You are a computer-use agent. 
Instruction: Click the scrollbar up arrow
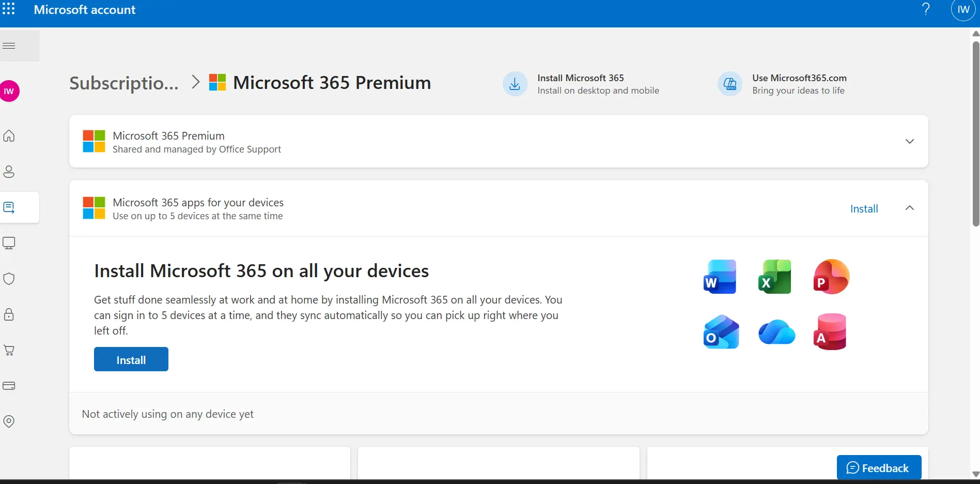pos(975,34)
